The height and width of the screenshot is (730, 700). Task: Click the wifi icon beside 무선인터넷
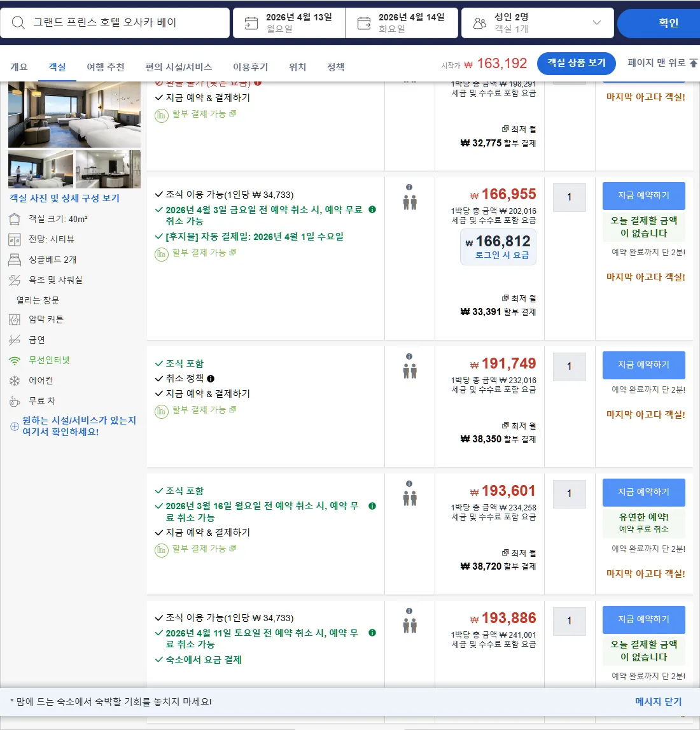pyautogui.click(x=15, y=360)
